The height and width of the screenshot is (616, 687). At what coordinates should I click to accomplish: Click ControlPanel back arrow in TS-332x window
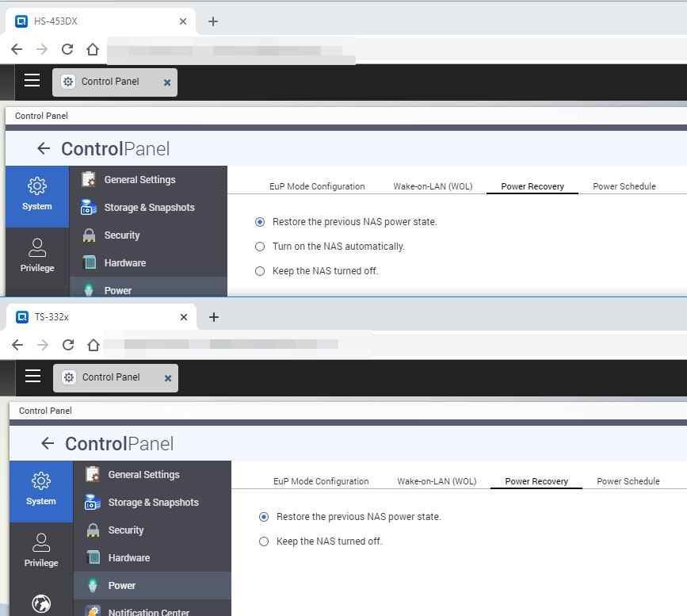[x=48, y=443]
